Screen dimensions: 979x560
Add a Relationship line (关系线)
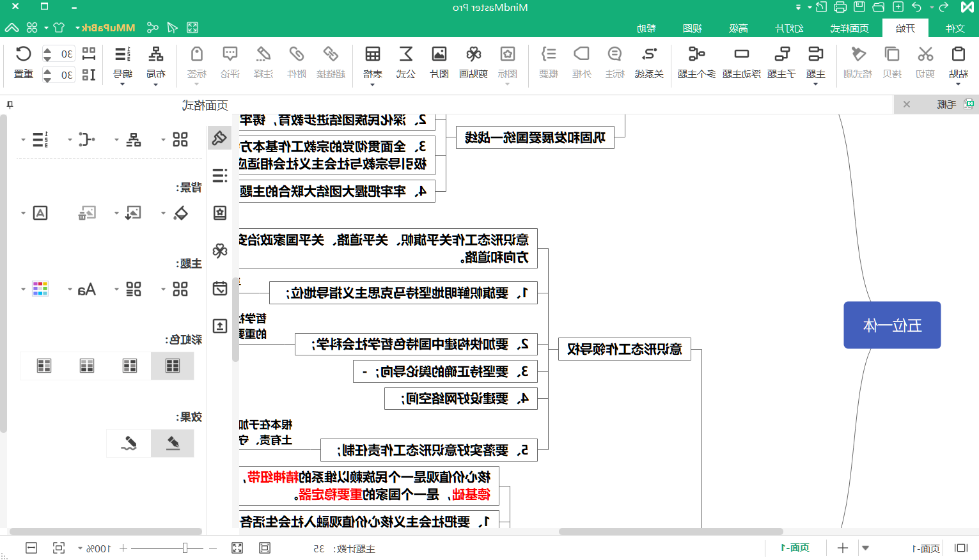click(649, 54)
